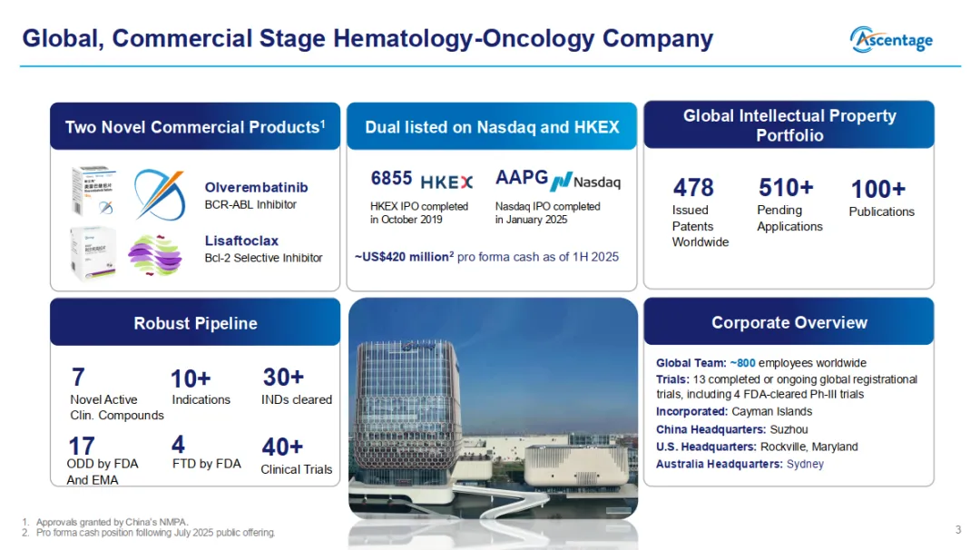Image resolution: width=980 pixels, height=550 pixels.
Task: Click the 6855 HKEX stock code
Action: tap(392, 178)
